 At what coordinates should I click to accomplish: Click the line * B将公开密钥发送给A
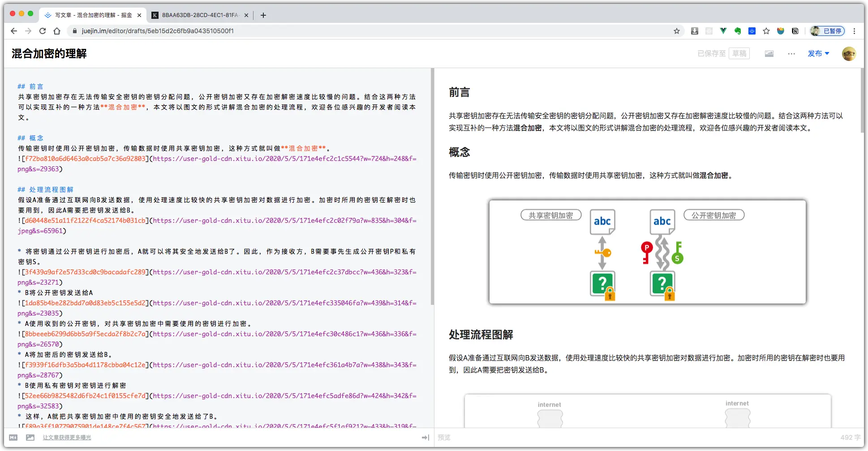click(x=55, y=293)
